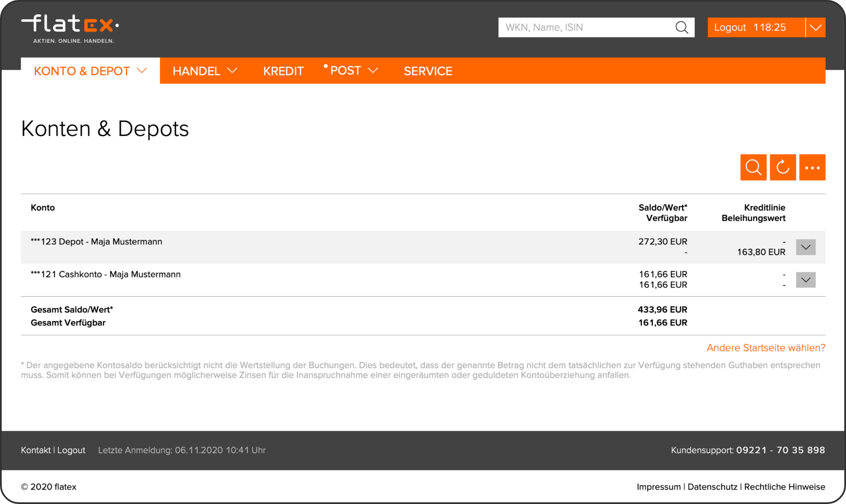This screenshot has height=504, width=846.
Task: Open the Konto & Depot menu
Action: pos(90,71)
